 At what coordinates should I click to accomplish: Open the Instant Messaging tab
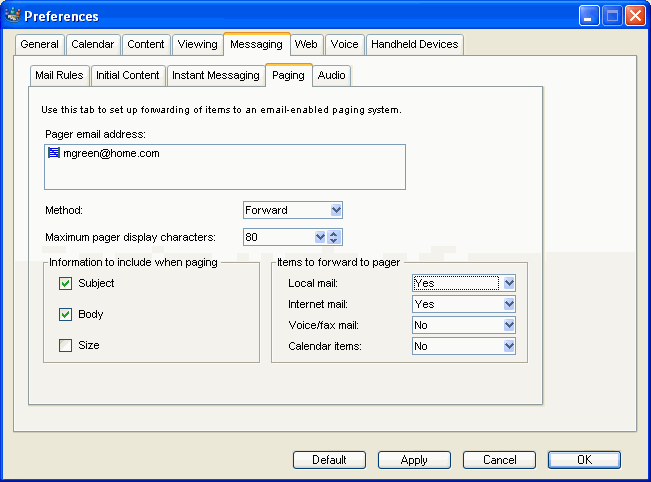215,75
